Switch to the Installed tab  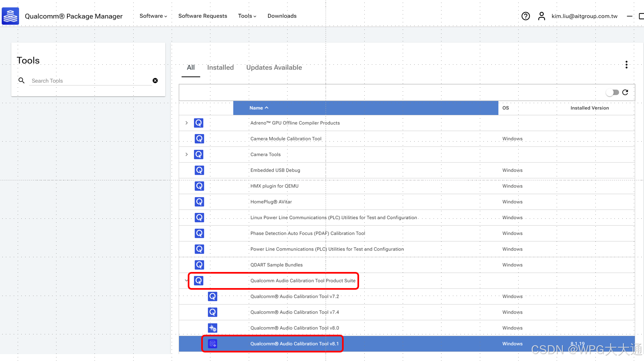(x=220, y=67)
